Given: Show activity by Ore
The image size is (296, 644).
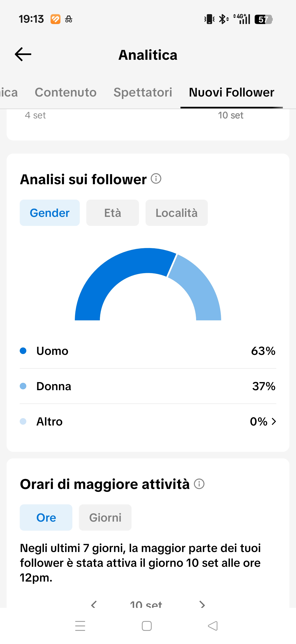Looking at the screenshot, I should point(46,517).
